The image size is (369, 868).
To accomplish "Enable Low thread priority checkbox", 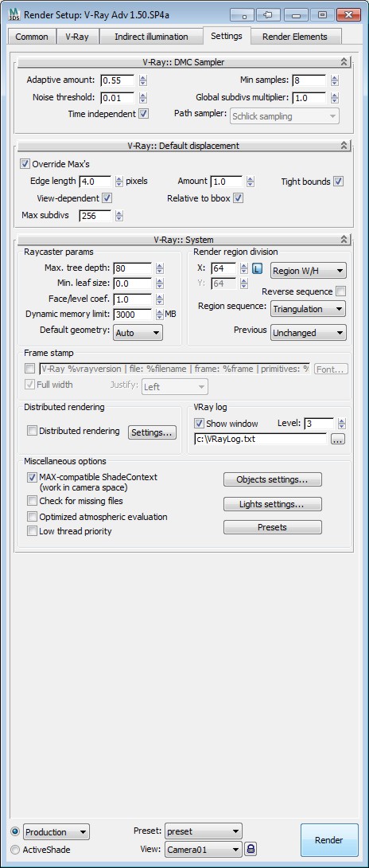I will 33,531.
